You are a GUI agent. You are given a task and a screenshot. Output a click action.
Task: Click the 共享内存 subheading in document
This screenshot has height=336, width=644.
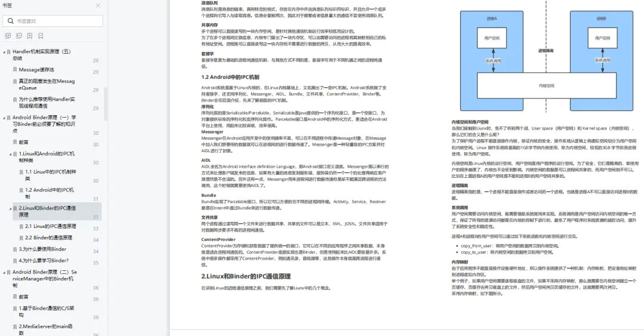[x=209, y=25]
